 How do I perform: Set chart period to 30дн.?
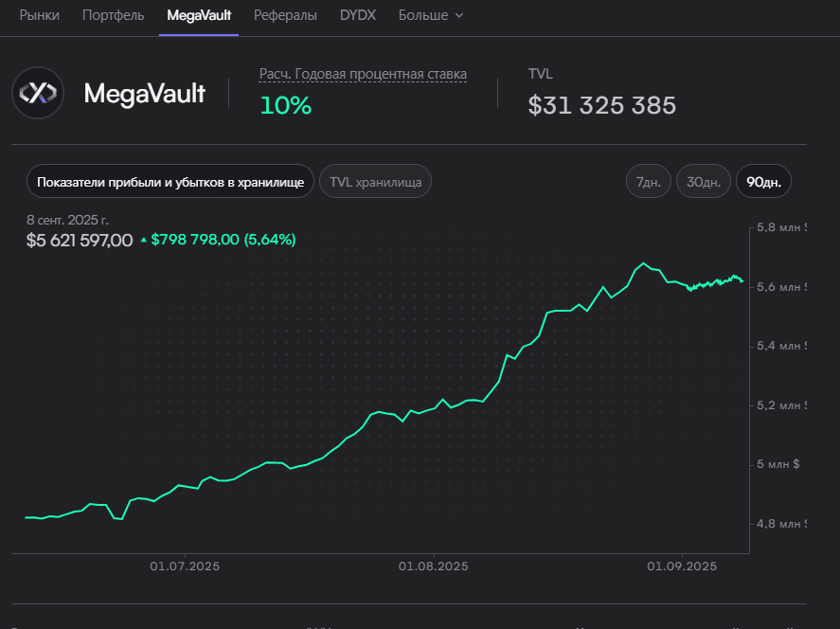[704, 182]
